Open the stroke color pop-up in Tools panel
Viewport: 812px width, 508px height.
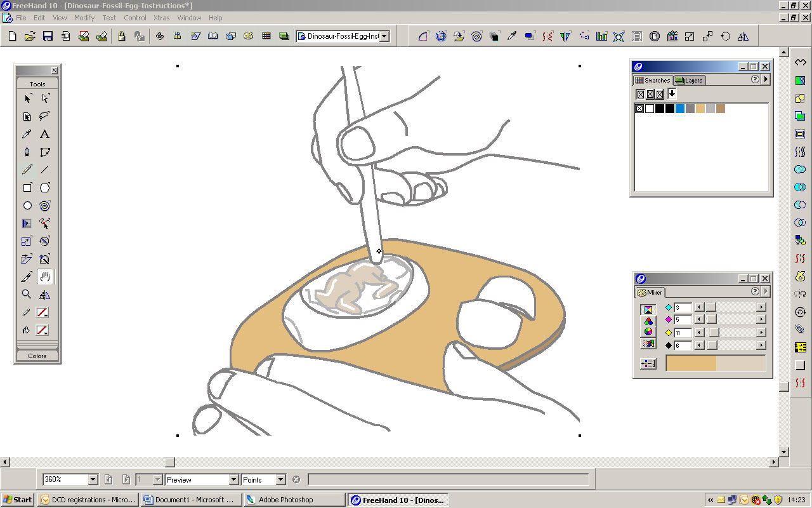(x=43, y=312)
